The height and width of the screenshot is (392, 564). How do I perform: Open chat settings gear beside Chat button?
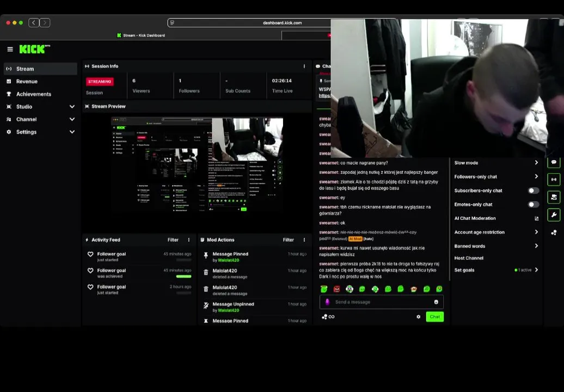click(x=418, y=317)
